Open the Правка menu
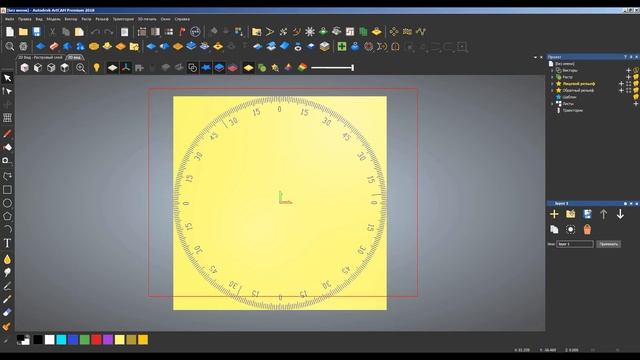Screen dimensions: 640x360 (x=24, y=19)
